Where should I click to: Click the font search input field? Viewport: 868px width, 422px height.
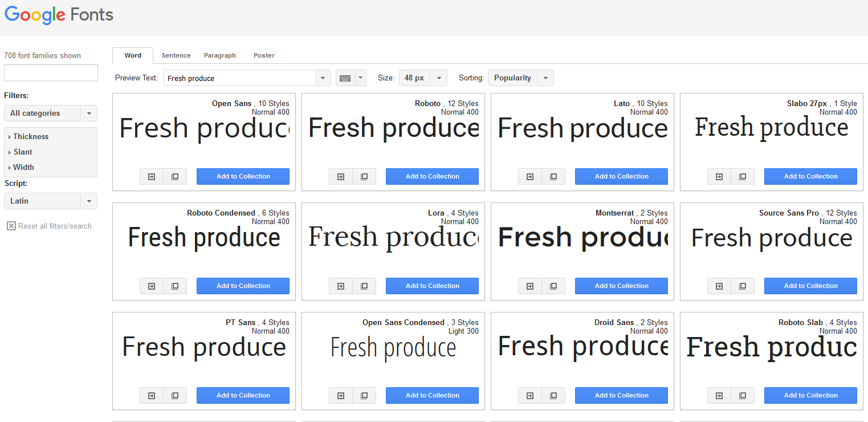point(51,73)
